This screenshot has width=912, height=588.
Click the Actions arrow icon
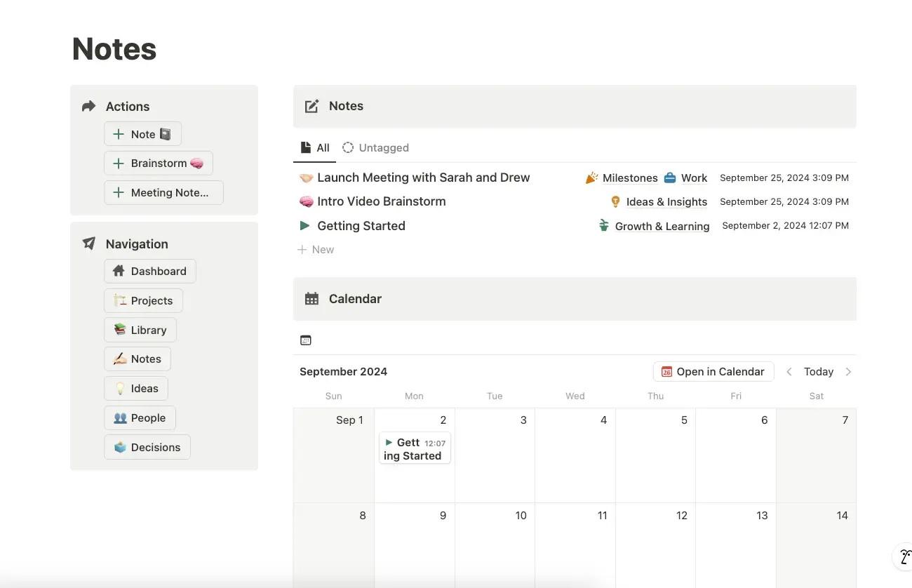88,107
